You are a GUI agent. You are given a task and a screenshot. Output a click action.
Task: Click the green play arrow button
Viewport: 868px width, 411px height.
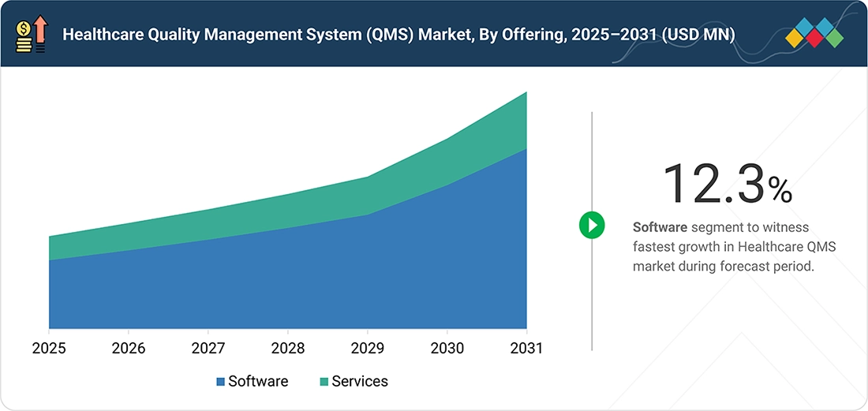click(x=592, y=226)
